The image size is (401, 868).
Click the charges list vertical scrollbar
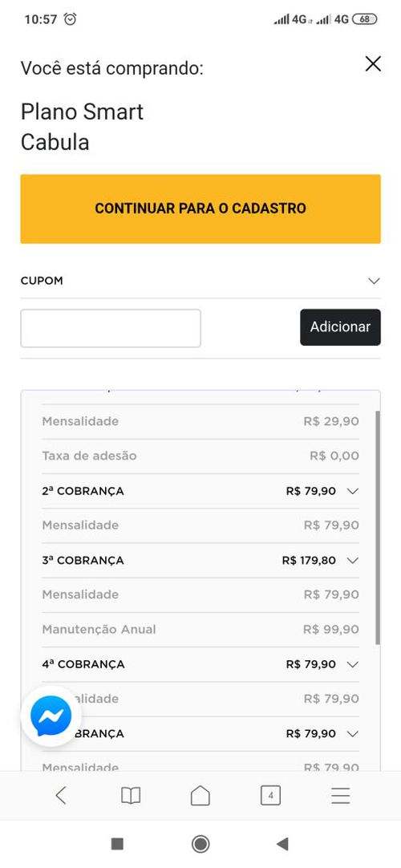(378, 528)
